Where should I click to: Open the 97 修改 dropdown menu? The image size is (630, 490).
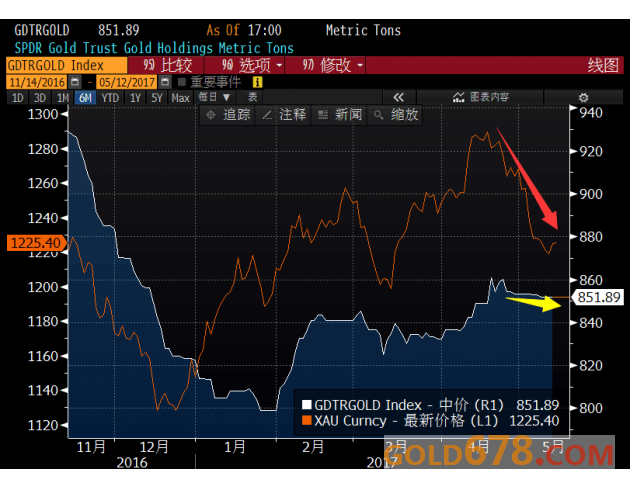pos(325,65)
